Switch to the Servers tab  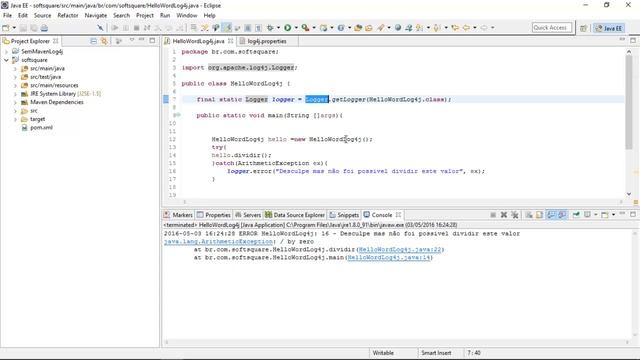coord(248,215)
